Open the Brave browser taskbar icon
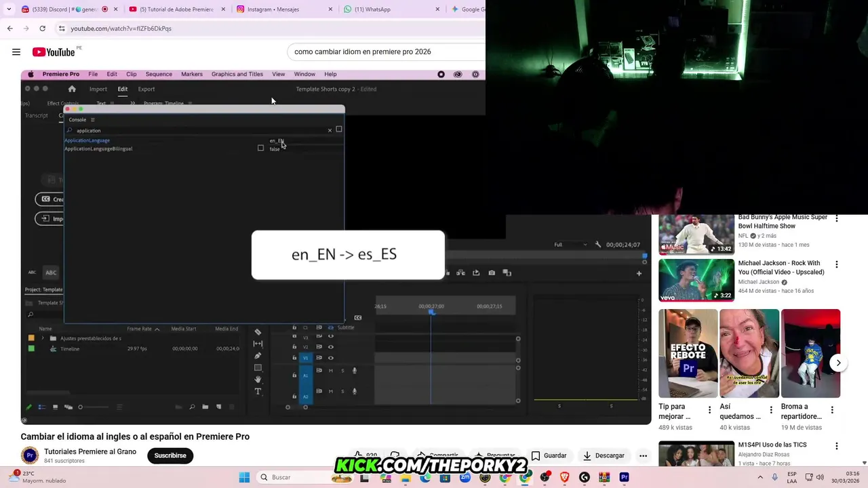The height and width of the screenshot is (488, 868). pyautogui.click(x=564, y=477)
